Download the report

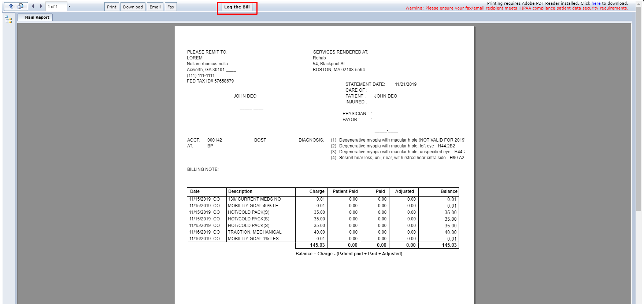pyautogui.click(x=133, y=7)
